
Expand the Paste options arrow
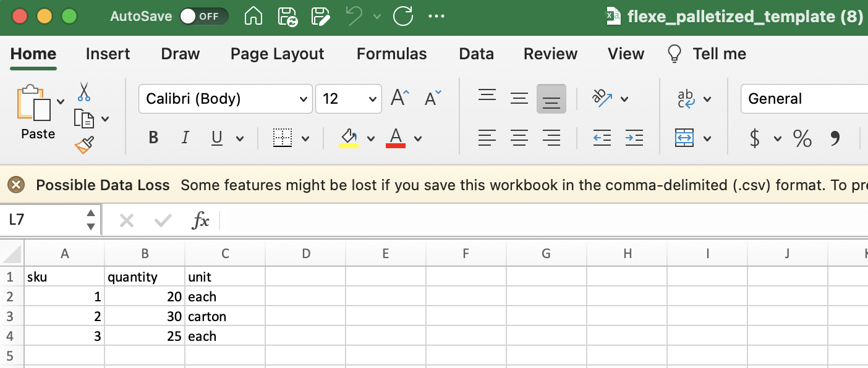click(x=61, y=102)
